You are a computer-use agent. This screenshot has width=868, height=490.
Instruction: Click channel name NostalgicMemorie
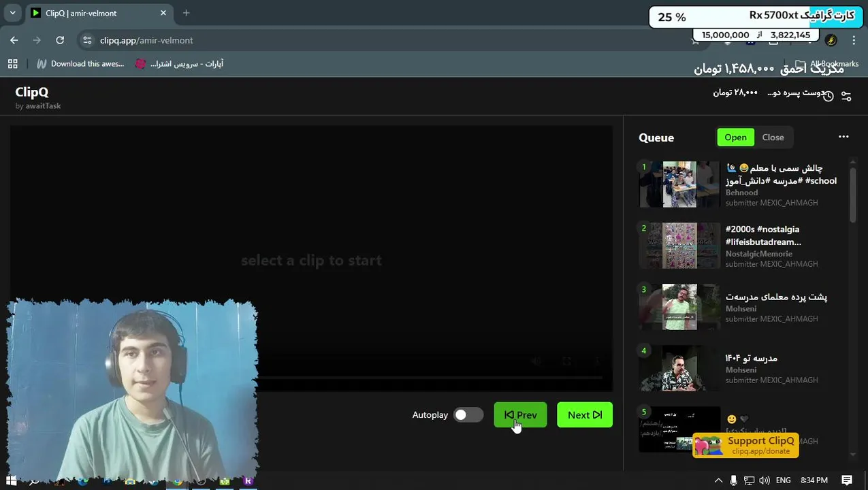coord(759,254)
